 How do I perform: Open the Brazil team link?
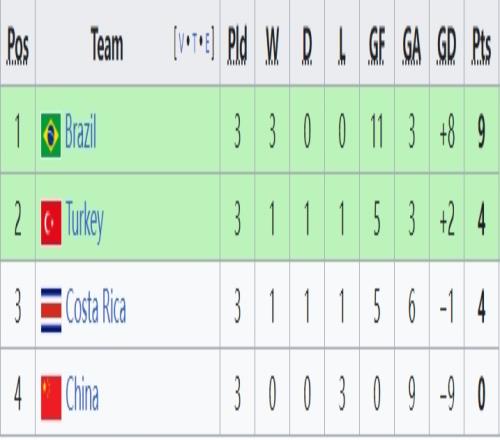point(81,130)
